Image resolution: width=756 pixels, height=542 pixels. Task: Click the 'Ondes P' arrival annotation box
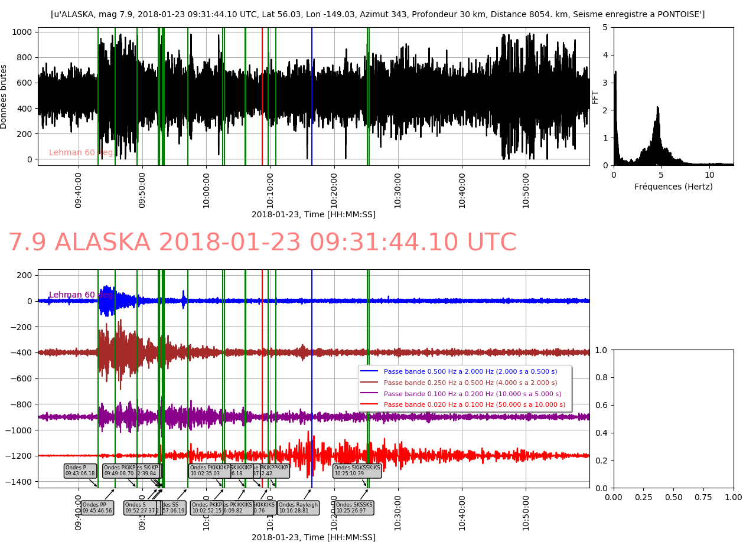coord(80,471)
